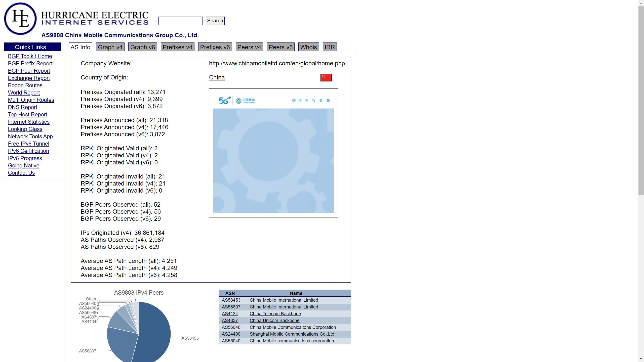Viewport: 644px width, 362px height.
Task: Click the scrollbar down arrow
Action: point(641,359)
